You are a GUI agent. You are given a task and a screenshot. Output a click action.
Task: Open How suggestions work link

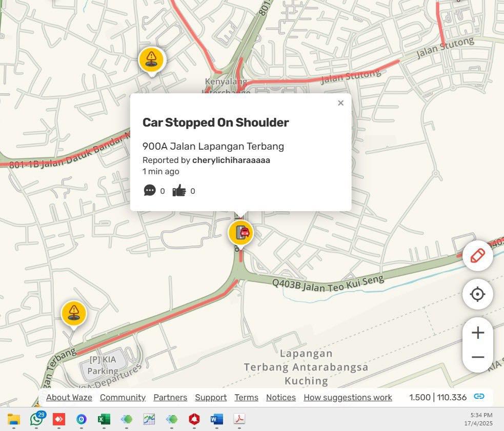point(348,397)
